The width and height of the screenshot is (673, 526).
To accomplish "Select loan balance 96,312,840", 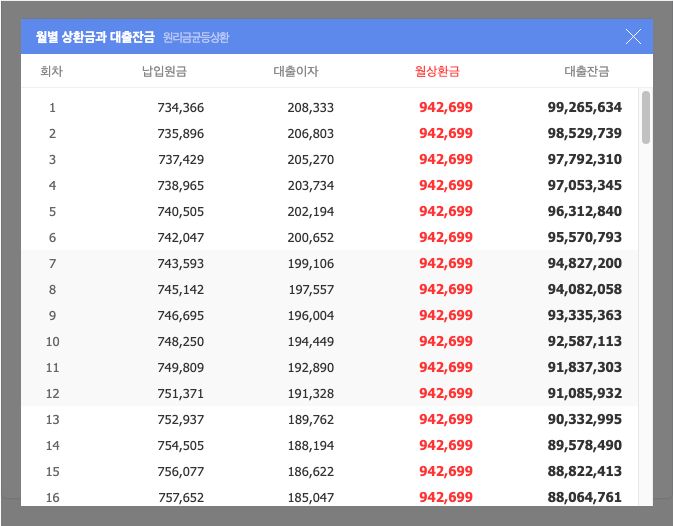I will point(585,211).
